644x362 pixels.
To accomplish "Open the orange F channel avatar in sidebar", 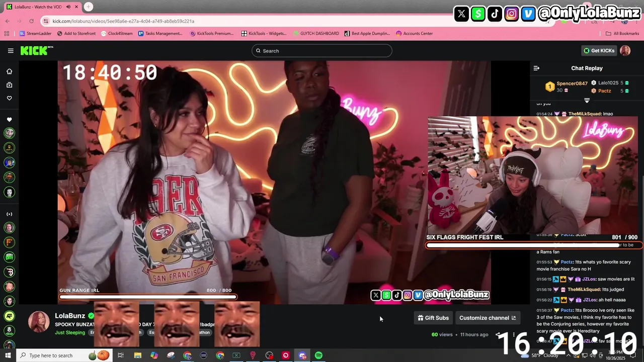I will tap(9, 242).
